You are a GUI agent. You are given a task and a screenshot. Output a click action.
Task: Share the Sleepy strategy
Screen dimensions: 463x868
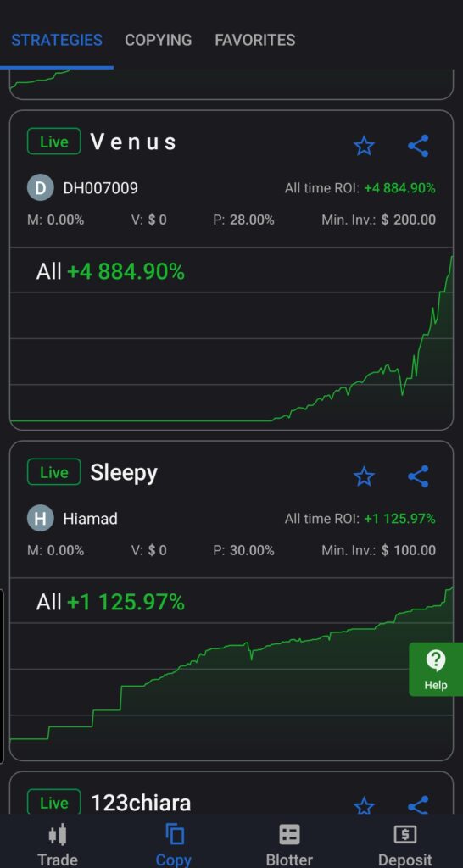418,476
